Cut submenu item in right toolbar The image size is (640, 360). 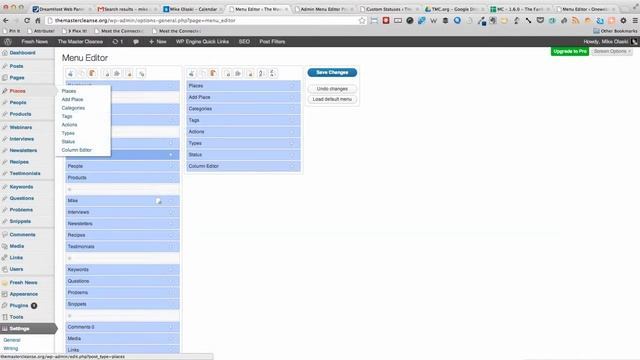(x=191, y=73)
